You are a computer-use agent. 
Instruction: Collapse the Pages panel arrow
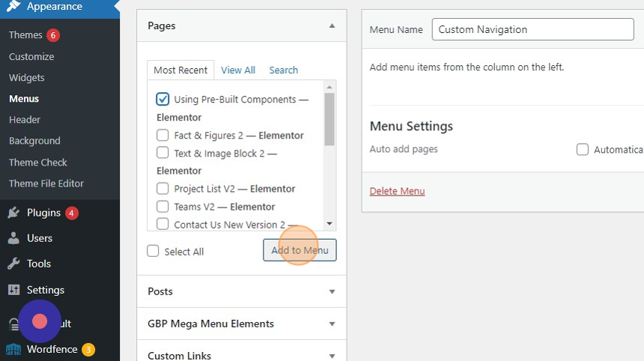[332, 26]
